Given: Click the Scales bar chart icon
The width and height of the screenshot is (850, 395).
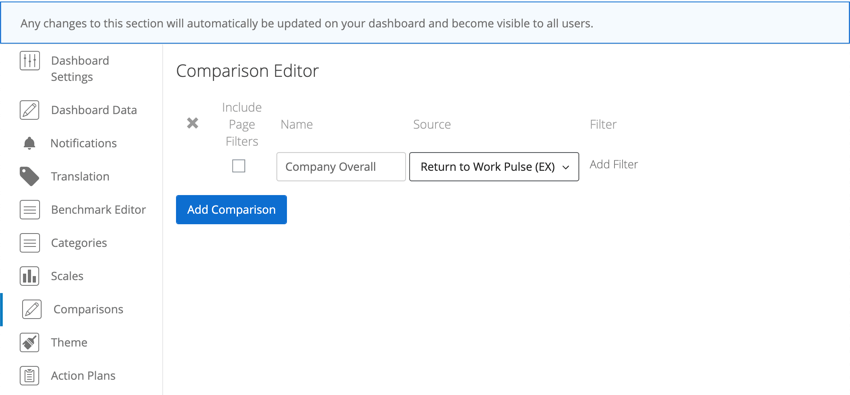Looking at the screenshot, I should click(29, 276).
